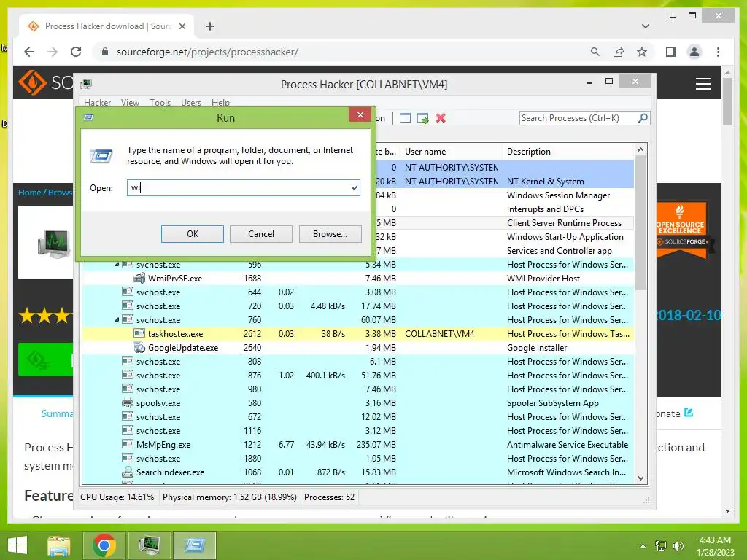Open the Run dialog Open field dropdown arrow
This screenshot has height=560, width=747.
pyautogui.click(x=354, y=187)
